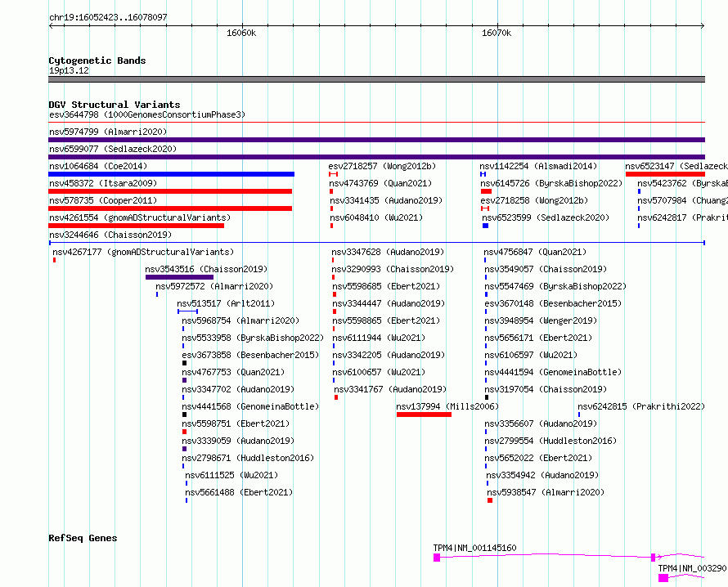
Task: Select the red nsv6523147 Sedlazeck bar
Action: pyautogui.click(x=665, y=174)
